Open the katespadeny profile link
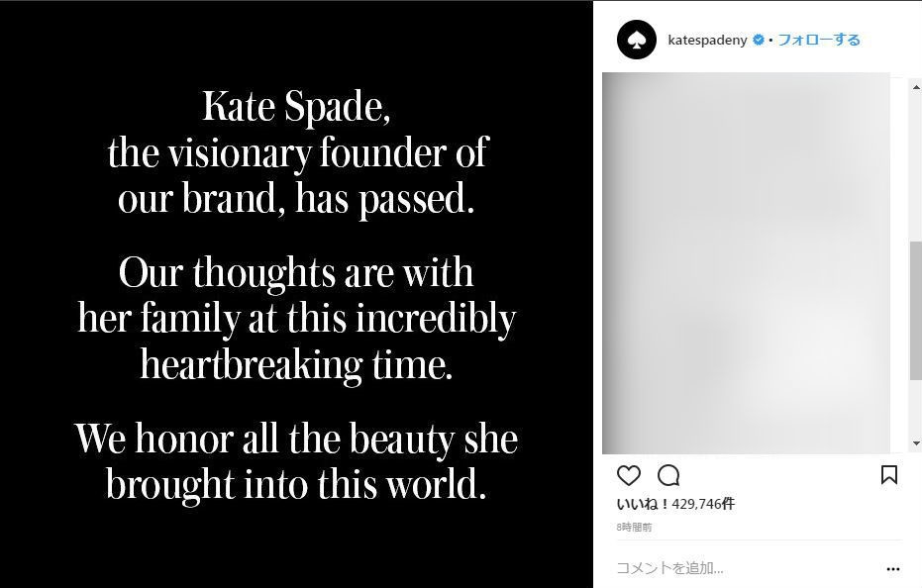The image size is (922, 588). (707, 40)
